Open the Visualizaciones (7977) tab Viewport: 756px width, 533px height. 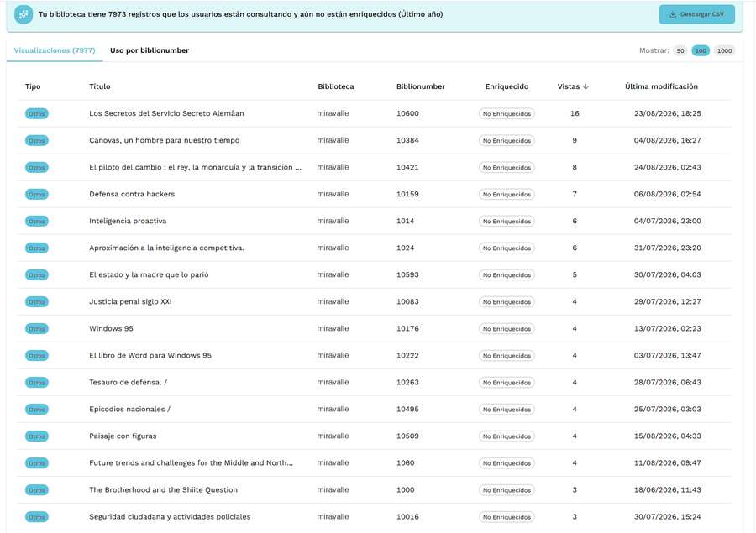coord(55,50)
